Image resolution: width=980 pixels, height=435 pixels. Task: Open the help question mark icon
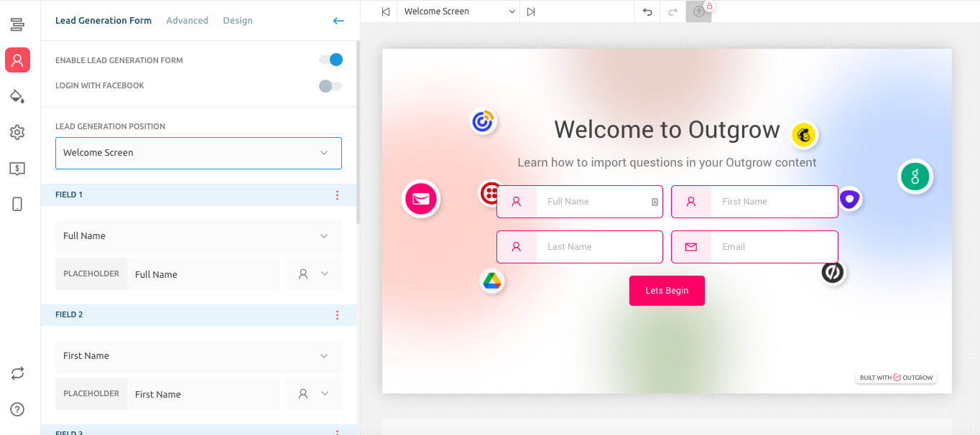(x=17, y=409)
